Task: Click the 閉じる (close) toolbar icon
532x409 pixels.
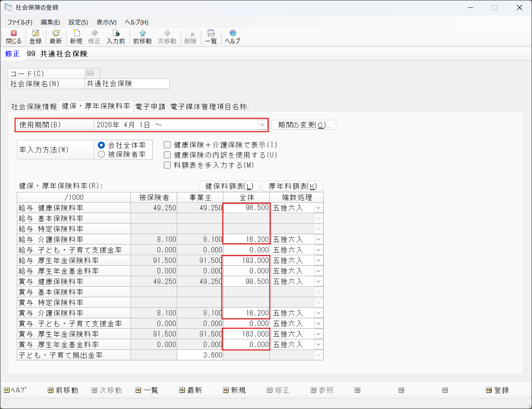Action: point(14,36)
